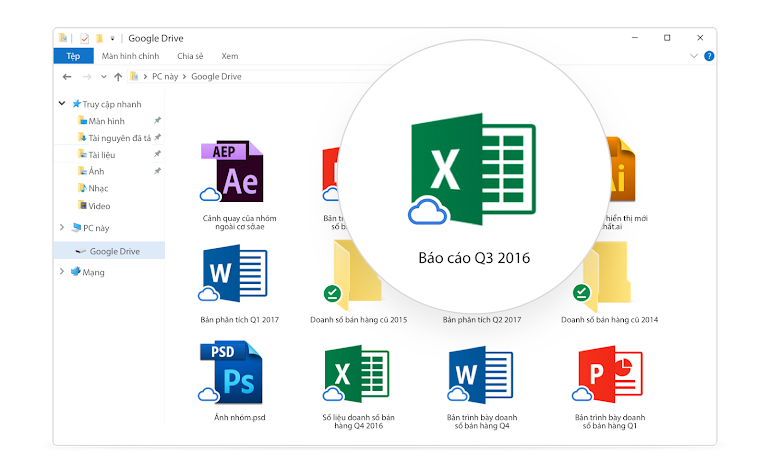This screenshot has width=768, height=475.
Task: Open the recent locations dropdown arrow
Action: coord(103,77)
